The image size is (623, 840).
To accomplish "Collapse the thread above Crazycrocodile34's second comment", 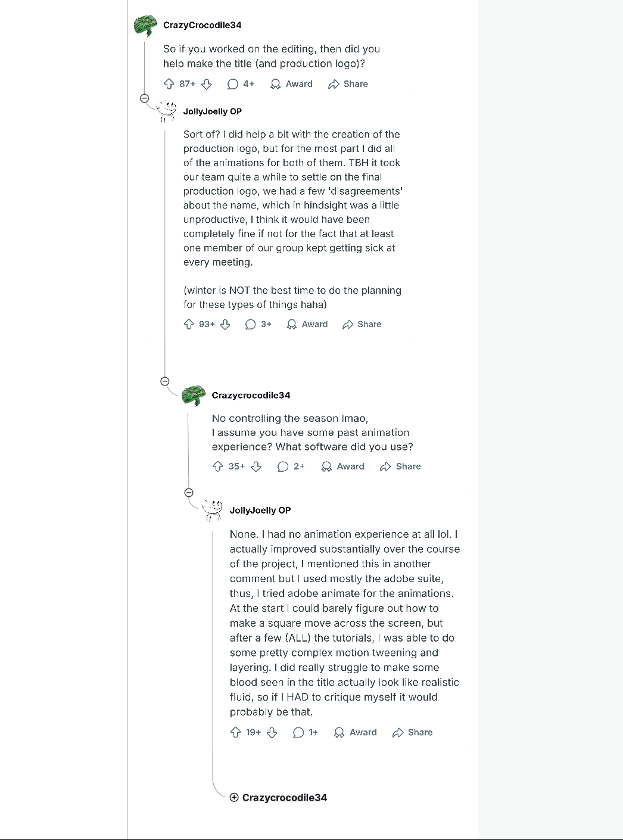I will point(165,381).
